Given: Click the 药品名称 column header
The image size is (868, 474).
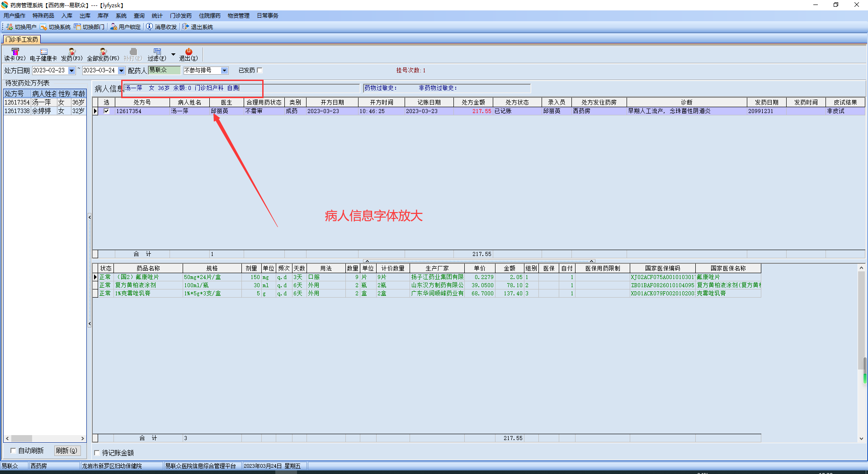Looking at the screenshot, I should pyautogui.click(x=148, y=268).
